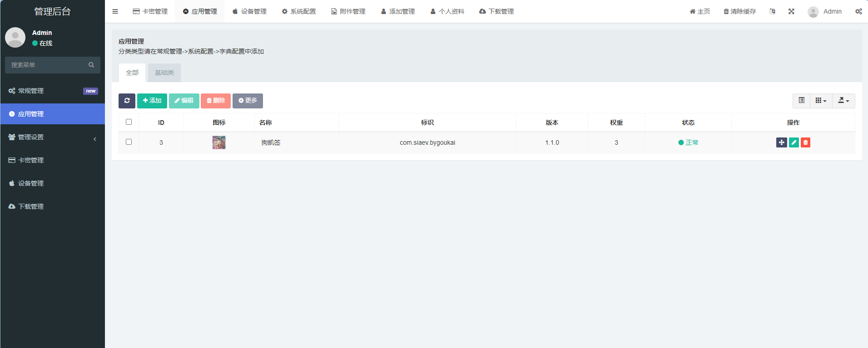Click the 搜索菜单 search field

click(x=48, y=65)
